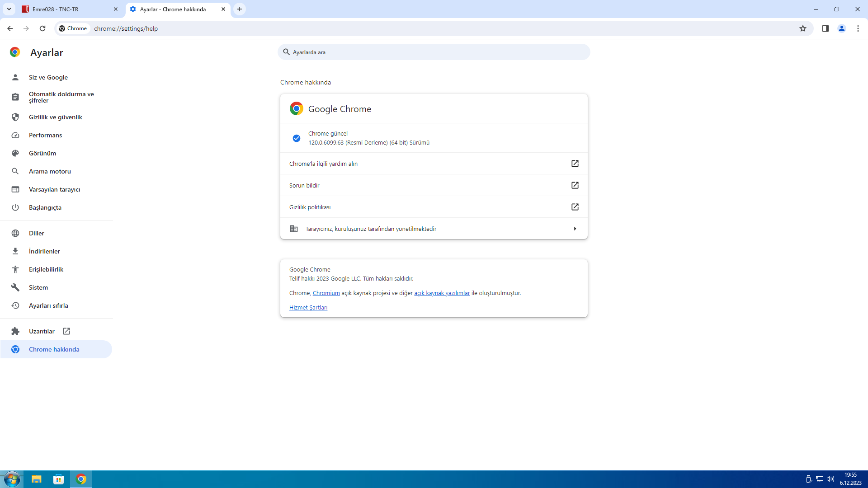Select Chrome hakkında in sidebar
Screen dimensions: 868x488
[57, 349]
